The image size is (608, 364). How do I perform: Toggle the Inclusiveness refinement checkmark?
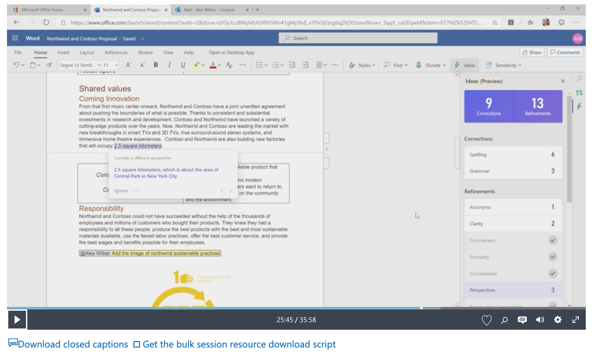552,273
